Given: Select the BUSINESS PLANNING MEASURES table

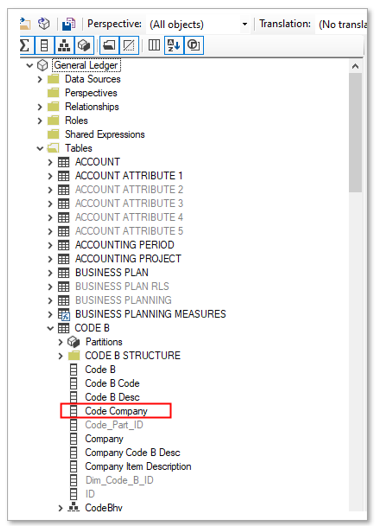Looking at the screenshot, I should tap(150, 314).
